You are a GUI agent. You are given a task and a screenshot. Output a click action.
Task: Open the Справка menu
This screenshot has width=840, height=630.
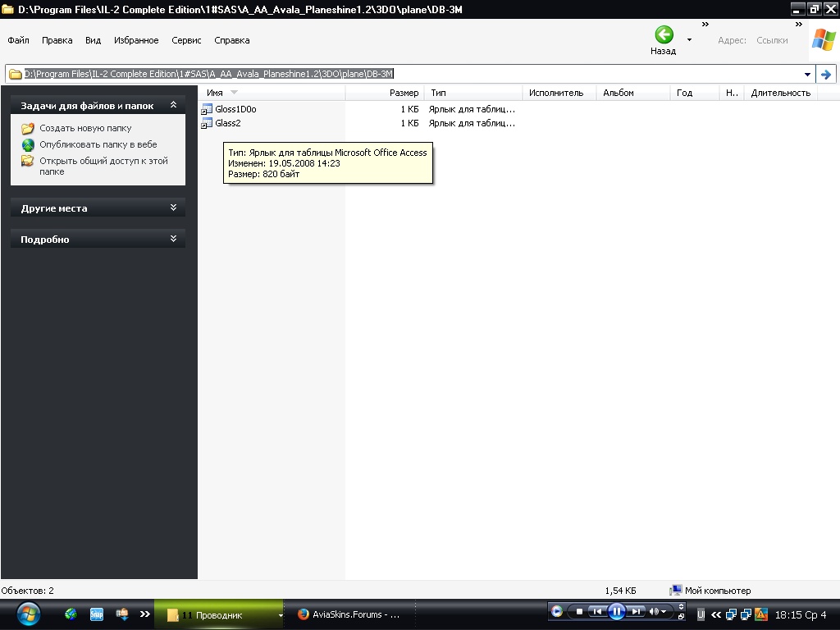[232, 40]
